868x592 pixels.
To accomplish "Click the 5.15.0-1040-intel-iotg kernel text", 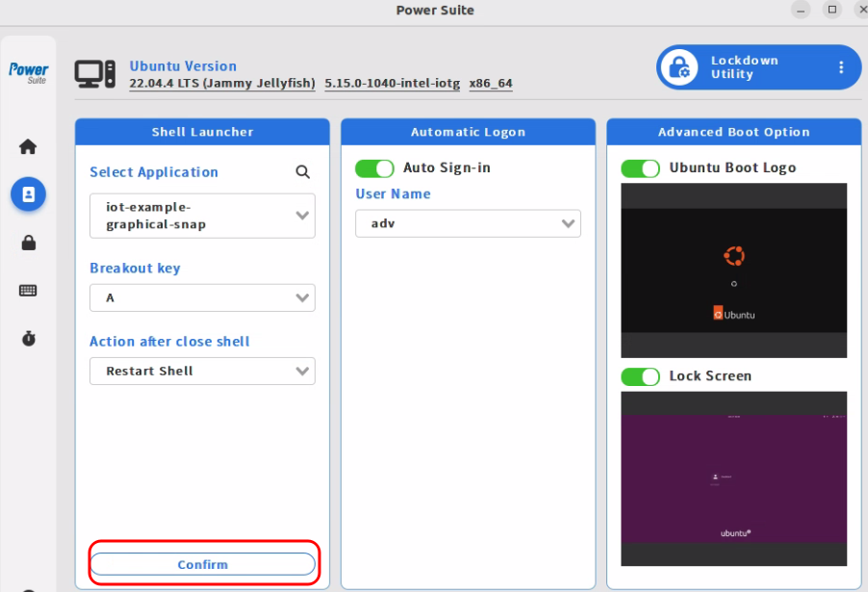I will (392, 83).
